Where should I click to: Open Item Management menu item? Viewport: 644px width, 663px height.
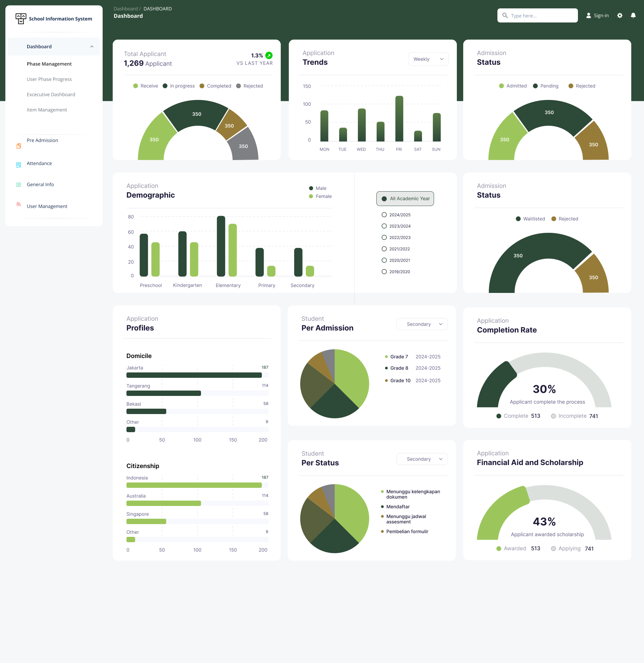[x=47, y=110]
